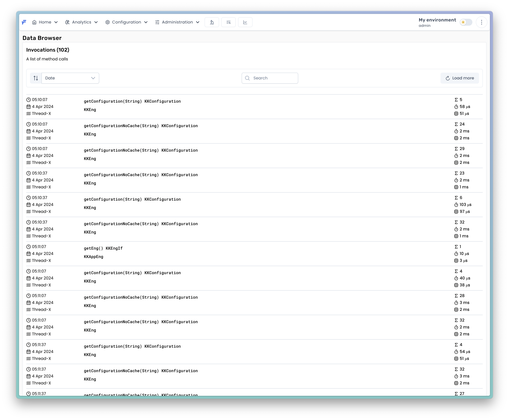Open the Administration menu

coord(177,22)
